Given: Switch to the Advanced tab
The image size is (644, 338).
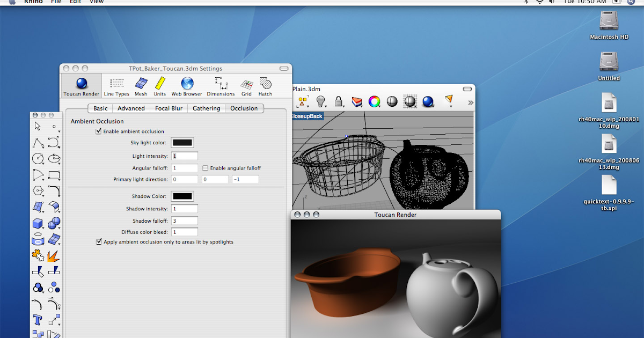Looking at the screenshot, I should (x=131, y=108).
